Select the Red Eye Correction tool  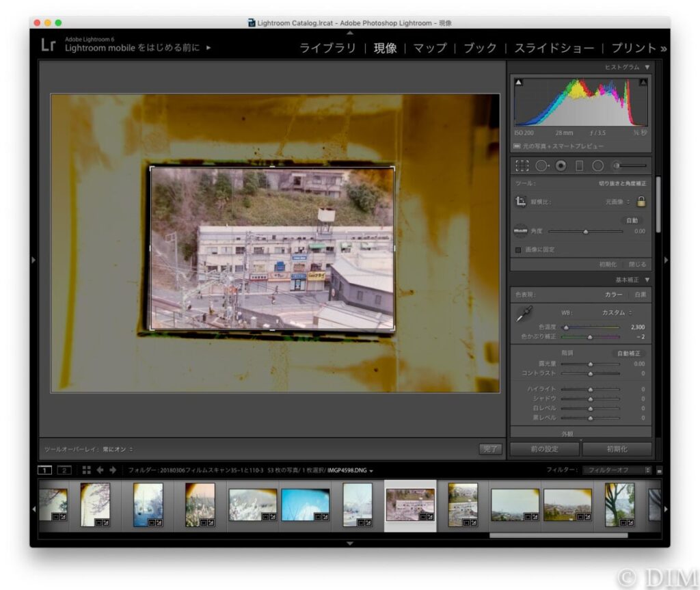pyautogui.click(x=561, y=165)
